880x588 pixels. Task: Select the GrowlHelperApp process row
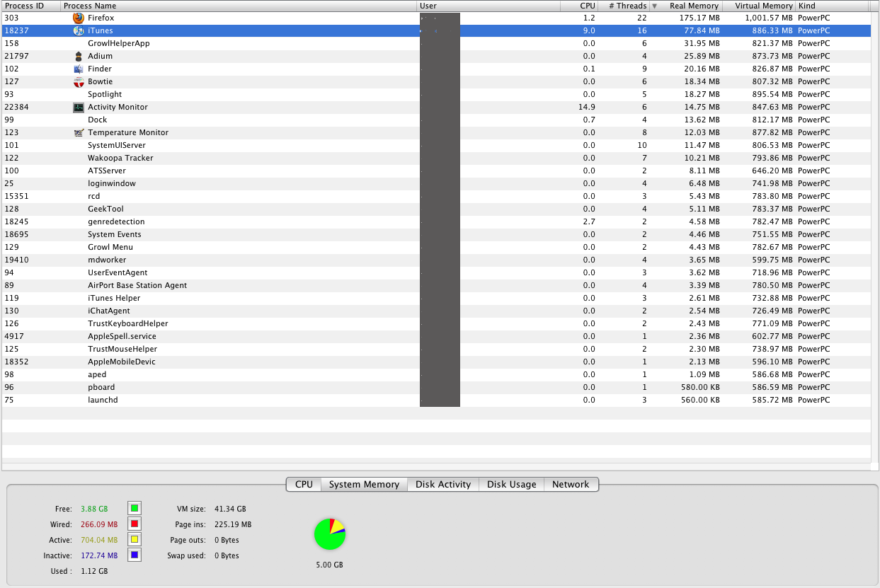(x=436, y=43)
